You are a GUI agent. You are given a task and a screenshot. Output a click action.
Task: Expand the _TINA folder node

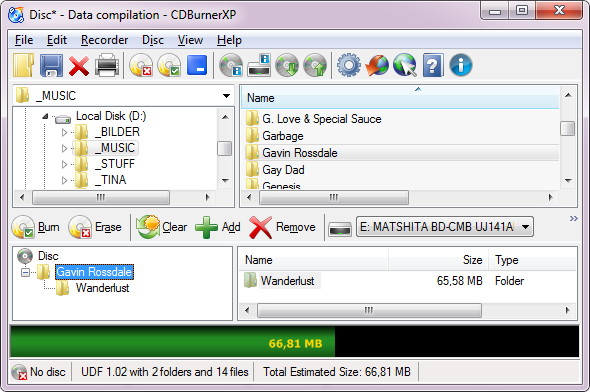[x=64, y=181]
